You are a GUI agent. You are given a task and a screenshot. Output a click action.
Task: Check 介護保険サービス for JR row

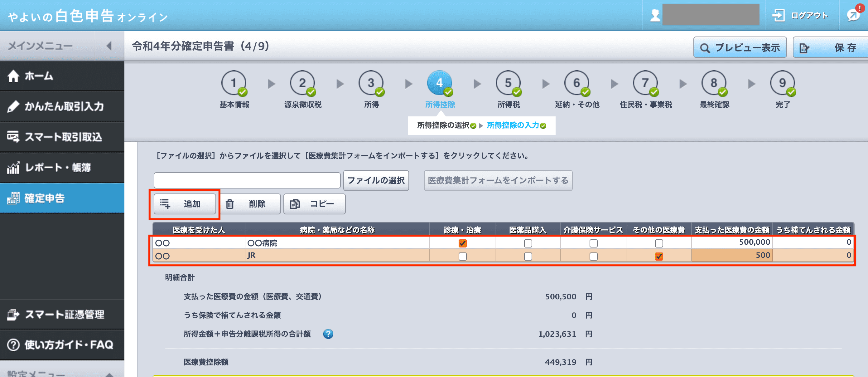point(593,256)
